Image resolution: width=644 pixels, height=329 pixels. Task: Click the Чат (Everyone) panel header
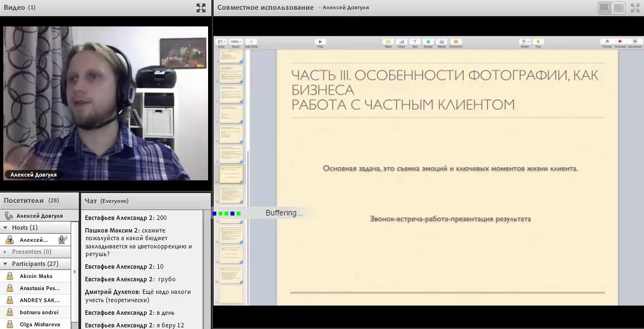pos(146,201)
